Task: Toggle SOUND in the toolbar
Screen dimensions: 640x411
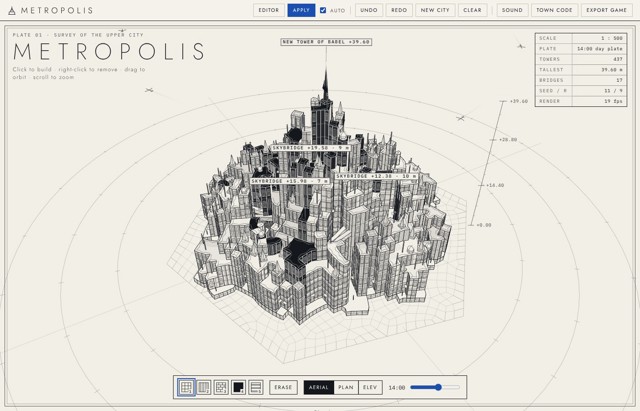Action: click(x=512, y=10)
